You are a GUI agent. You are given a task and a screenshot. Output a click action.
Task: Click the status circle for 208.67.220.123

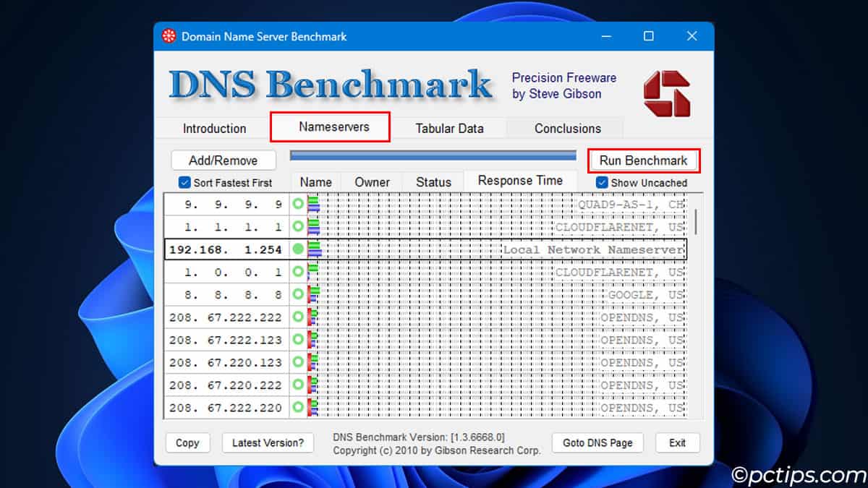298,362
